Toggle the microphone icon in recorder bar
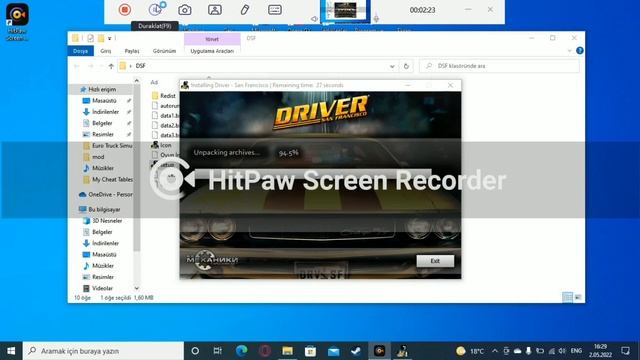Image resolution: width=640 pixels, height=360 pixels. (x=376, y=18)
